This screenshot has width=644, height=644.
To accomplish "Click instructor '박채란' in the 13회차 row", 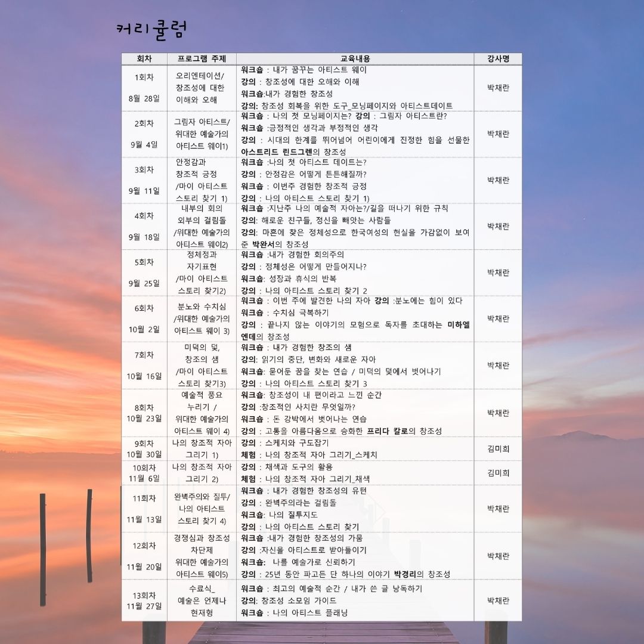I will point(498,600).
